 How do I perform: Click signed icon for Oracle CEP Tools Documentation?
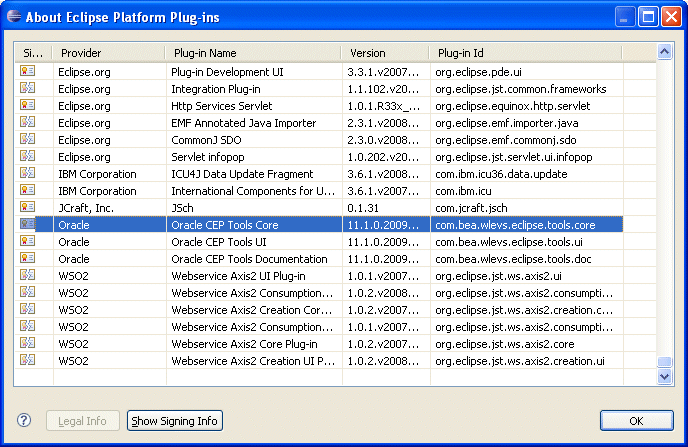(x=28, y=258)
